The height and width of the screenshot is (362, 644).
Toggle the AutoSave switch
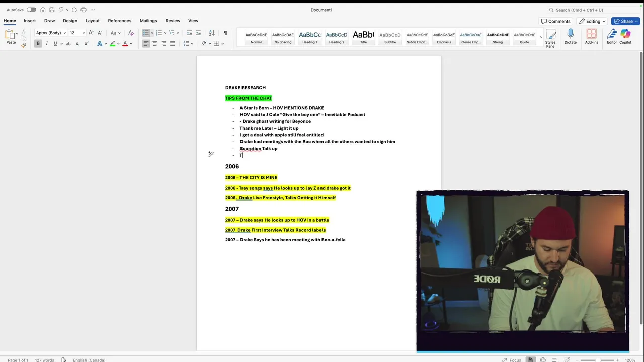coord(31,10)
